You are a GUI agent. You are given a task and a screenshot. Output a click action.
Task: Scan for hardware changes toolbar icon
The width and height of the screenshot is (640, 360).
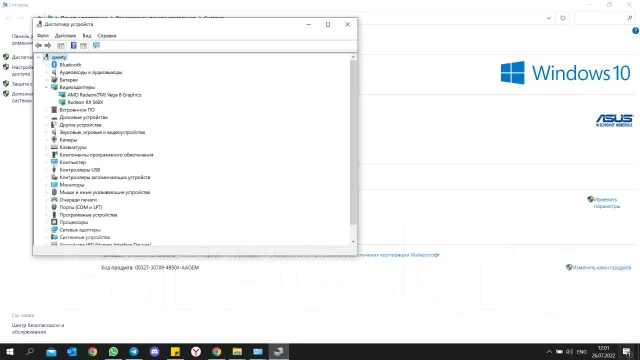[x=96, y=45]
